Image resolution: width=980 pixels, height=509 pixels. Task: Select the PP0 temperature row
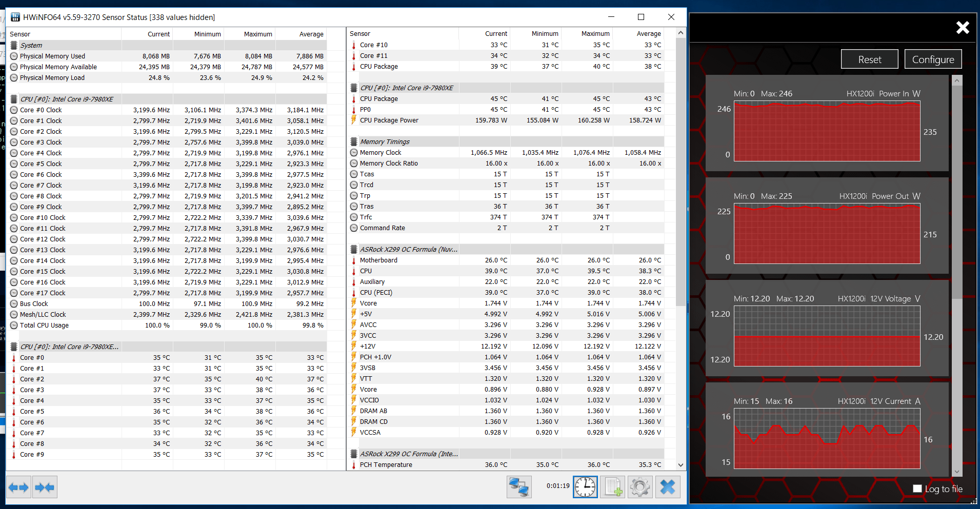coord(506,109)
